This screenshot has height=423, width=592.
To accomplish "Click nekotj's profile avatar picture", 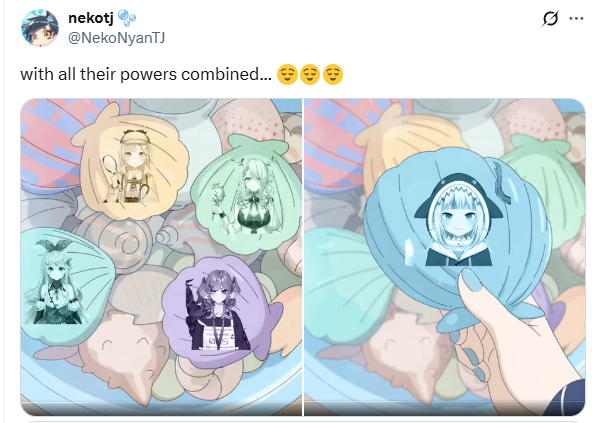I will tap(40, 28).
